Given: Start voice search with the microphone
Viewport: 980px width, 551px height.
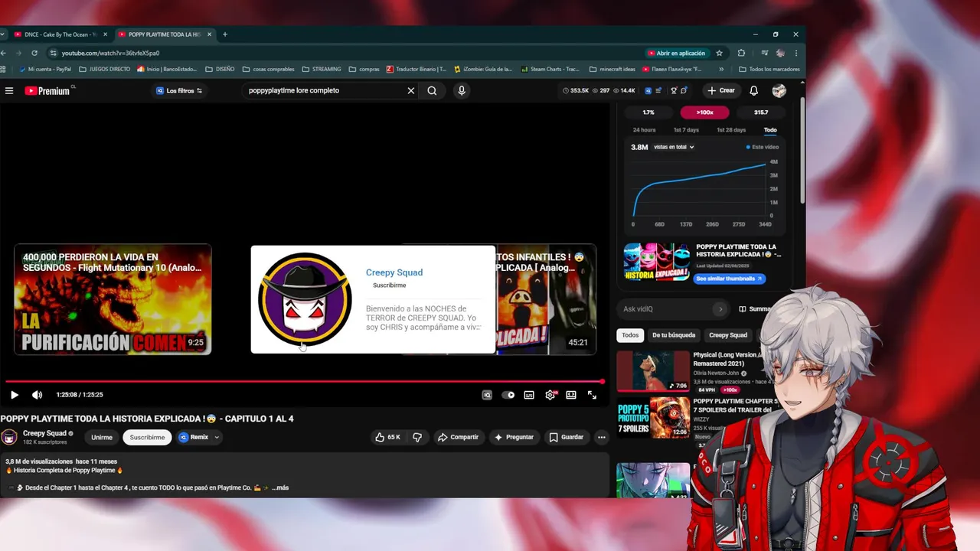Looking at the screenshot, I should click(461, 90).
